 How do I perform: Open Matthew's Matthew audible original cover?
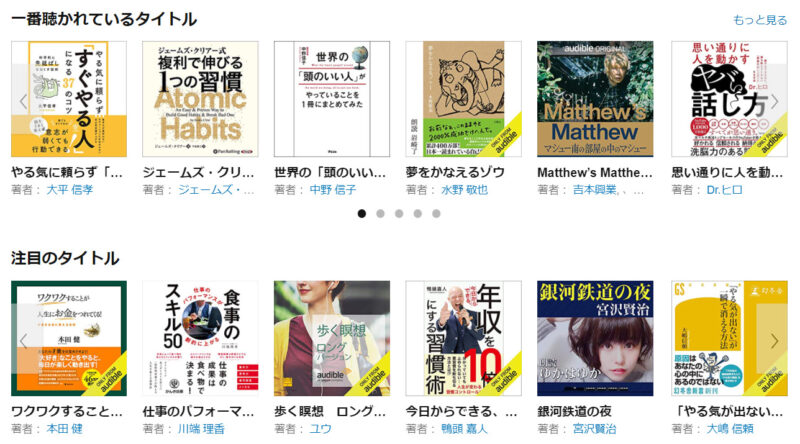595,99
